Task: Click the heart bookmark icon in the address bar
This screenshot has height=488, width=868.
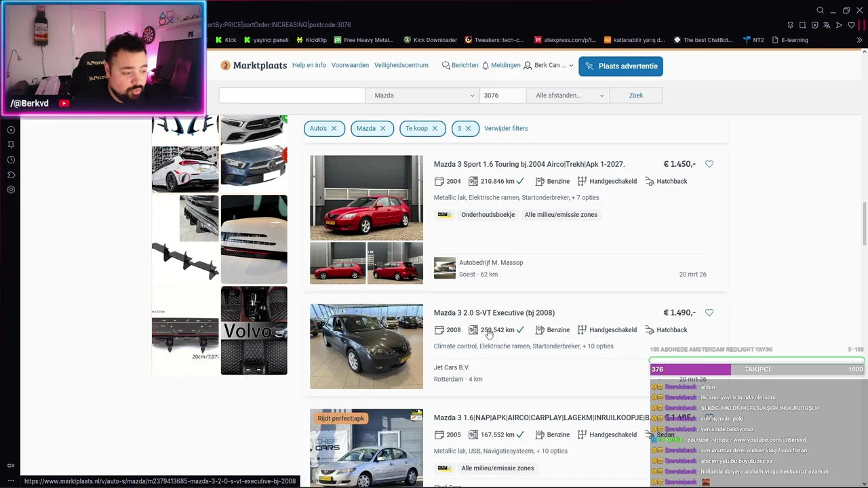Action: (x=851, y=25)
